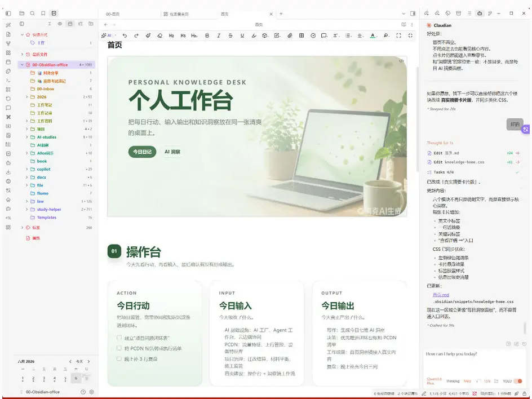Viewport: 532px width, 399px height.
Task: Click the underline toolbar icon
Action: point(242,36)
